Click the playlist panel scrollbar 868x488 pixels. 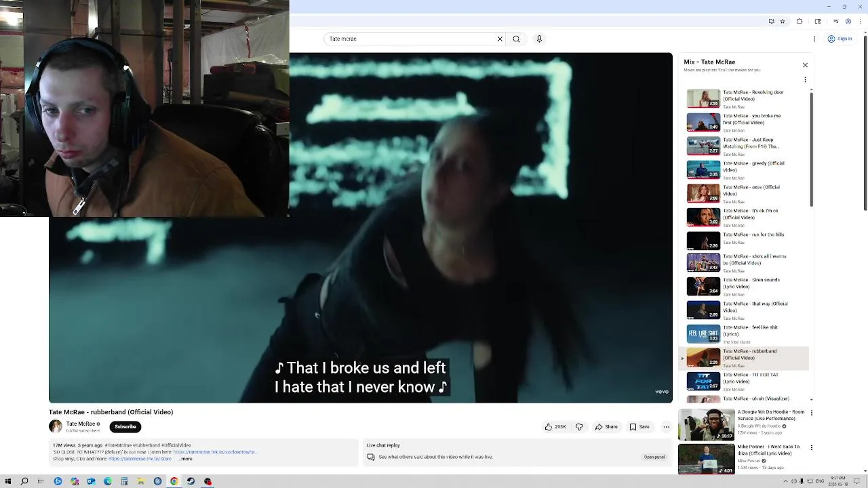pyautogui.click(x=811, y=149)
